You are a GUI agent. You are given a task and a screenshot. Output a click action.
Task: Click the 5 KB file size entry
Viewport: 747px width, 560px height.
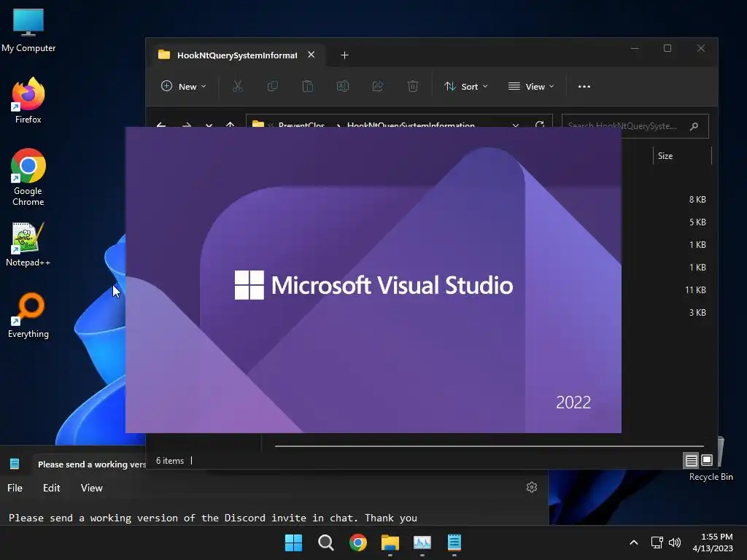point(697,222)
